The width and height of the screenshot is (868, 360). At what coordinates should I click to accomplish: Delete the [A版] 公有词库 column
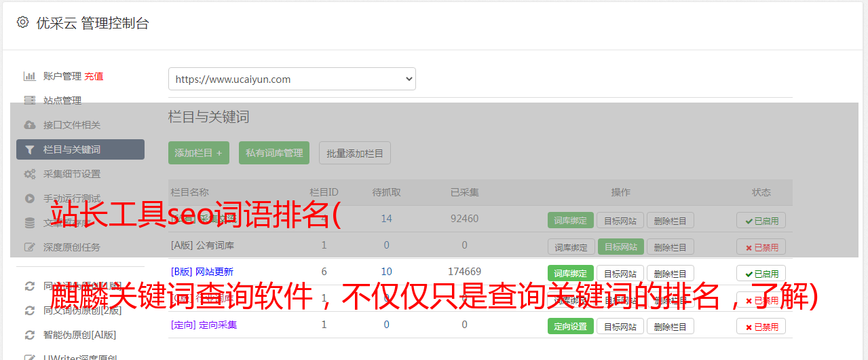coord(671,247)
